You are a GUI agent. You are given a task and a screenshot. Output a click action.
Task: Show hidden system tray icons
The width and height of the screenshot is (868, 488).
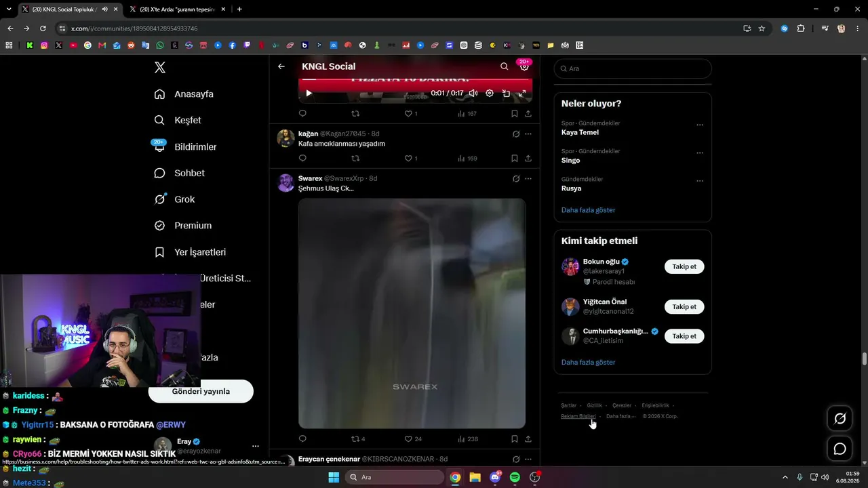pyautogui.click(x=785, y=477)
